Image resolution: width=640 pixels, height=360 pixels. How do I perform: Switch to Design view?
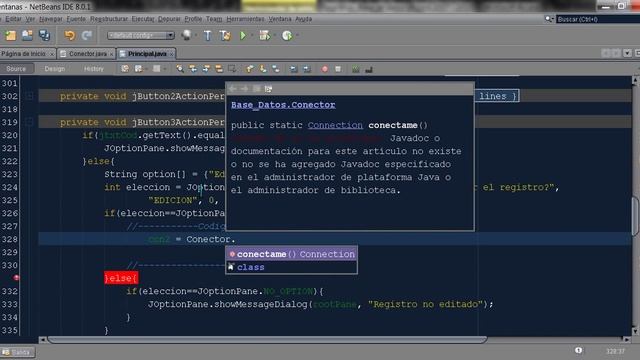(55, 69)
